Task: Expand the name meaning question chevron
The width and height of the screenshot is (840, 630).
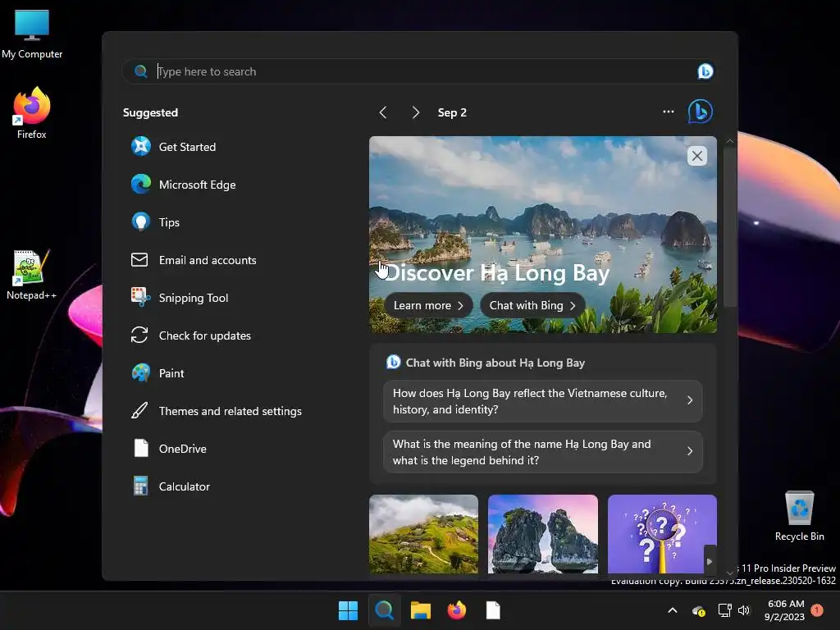Action: click(690, 452)
